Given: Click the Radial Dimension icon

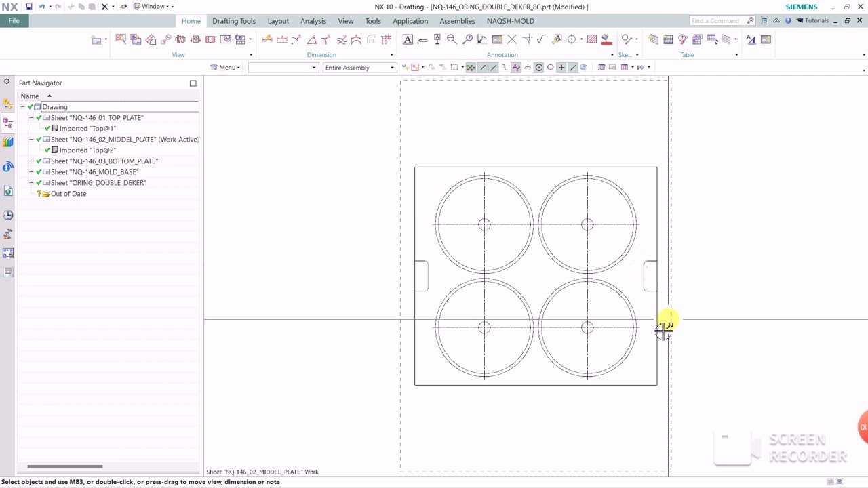Looking at the screenshot, I should pyautogui.click(x=296, y=39).
